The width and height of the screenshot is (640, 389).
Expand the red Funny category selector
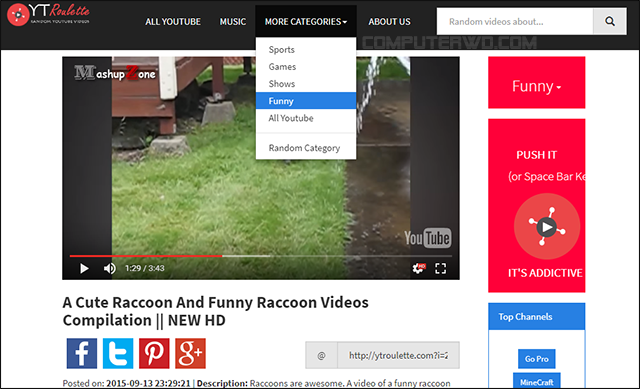click(536, 82)
